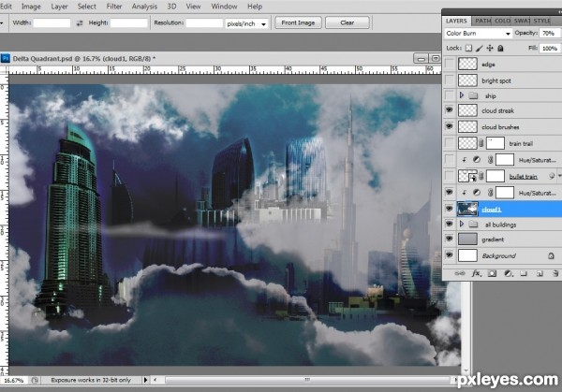Click the all buildings group folder icon

(x=473, y=225)
